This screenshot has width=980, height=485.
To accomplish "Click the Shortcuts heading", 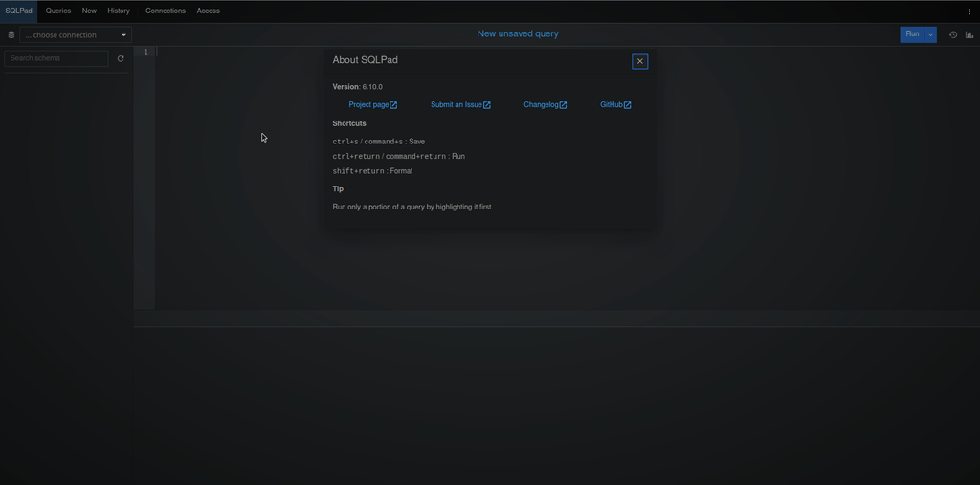I will click(x=349, y=123).
